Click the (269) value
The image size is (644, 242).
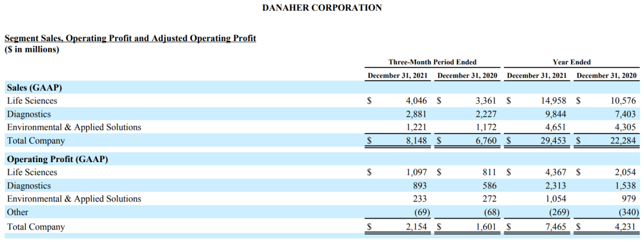559,212
